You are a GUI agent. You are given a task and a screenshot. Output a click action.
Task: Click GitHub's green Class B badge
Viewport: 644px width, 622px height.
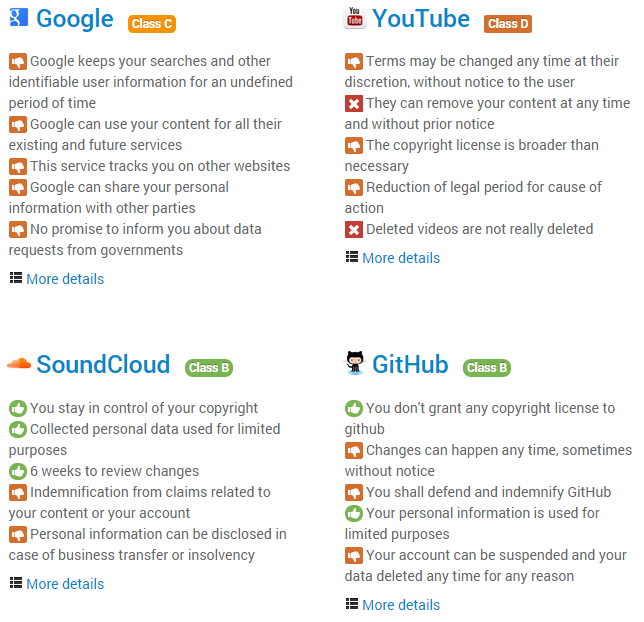tap(487, 368)
